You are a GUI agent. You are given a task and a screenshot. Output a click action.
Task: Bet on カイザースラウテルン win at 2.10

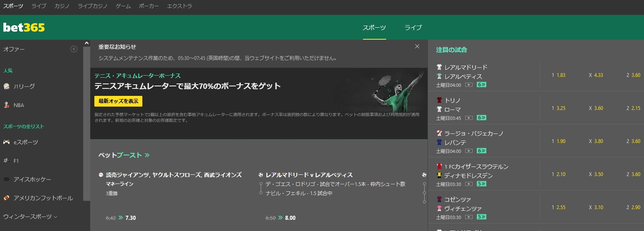click(558, 174)
